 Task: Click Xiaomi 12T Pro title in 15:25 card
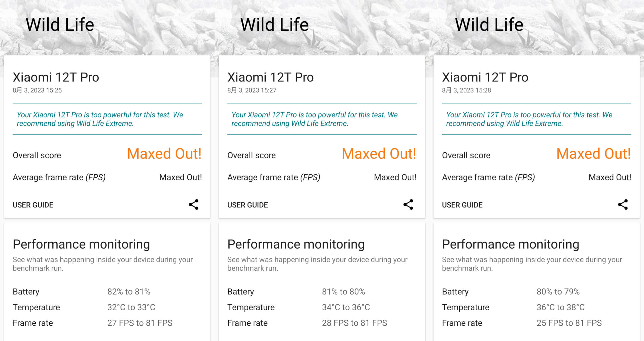pyautogui.click(x=56, y=77)
